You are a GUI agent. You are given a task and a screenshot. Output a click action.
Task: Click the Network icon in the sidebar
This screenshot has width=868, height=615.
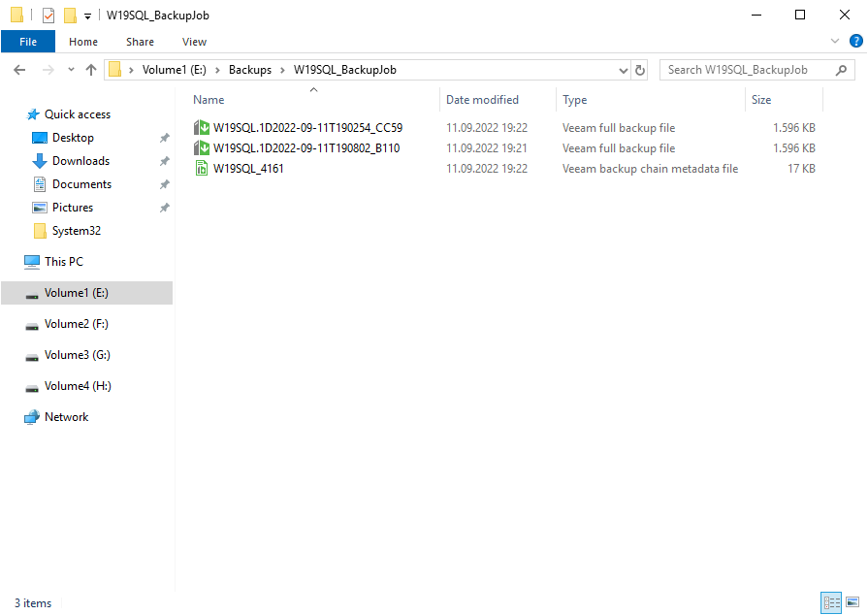[32, 417]
